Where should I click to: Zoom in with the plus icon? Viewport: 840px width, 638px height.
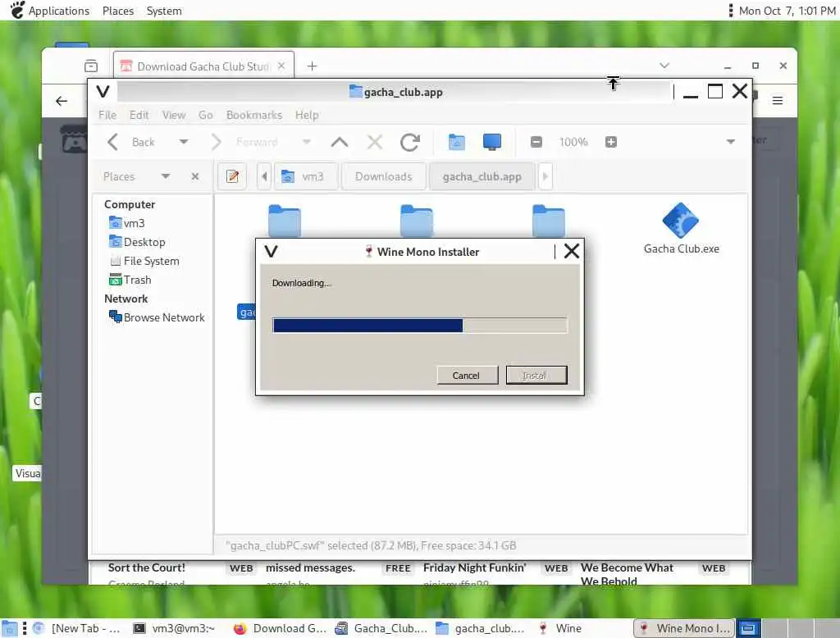pos(610,142)
